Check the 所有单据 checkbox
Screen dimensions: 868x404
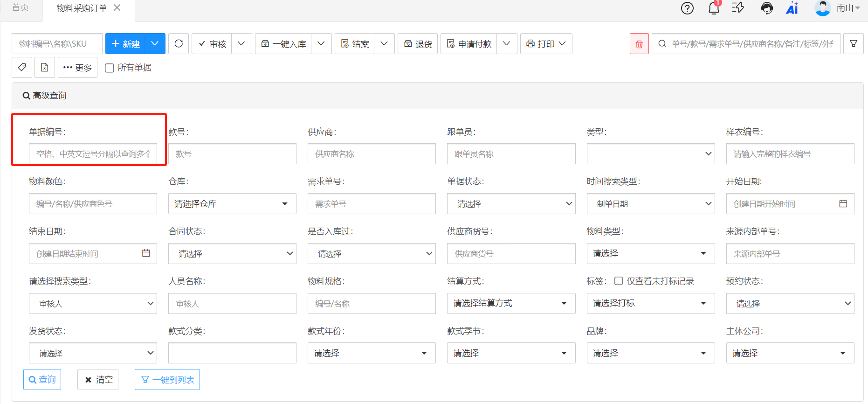click(110, 68)
